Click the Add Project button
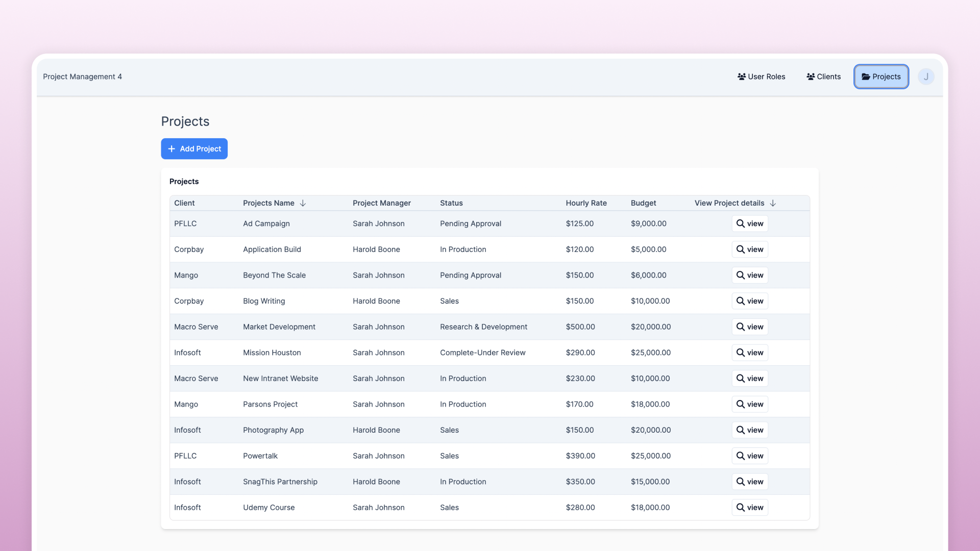This screenshot has width=980, height=551. [194, 149]
